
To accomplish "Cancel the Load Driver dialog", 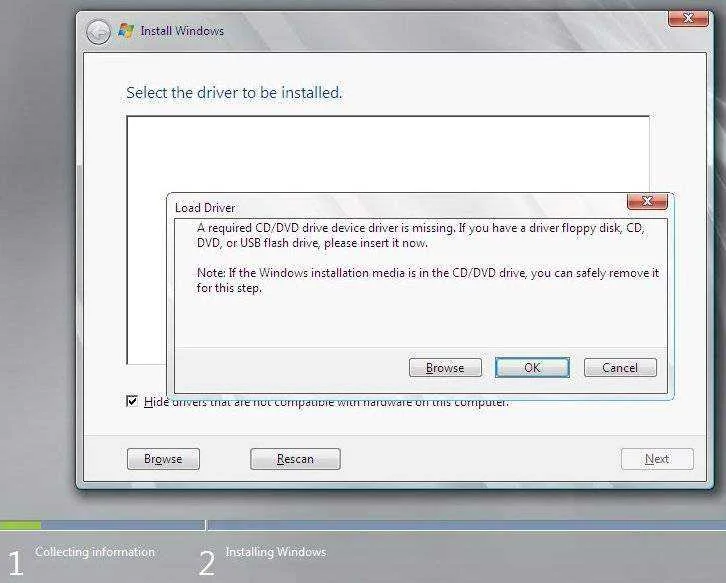I will [x=620, y=368].
